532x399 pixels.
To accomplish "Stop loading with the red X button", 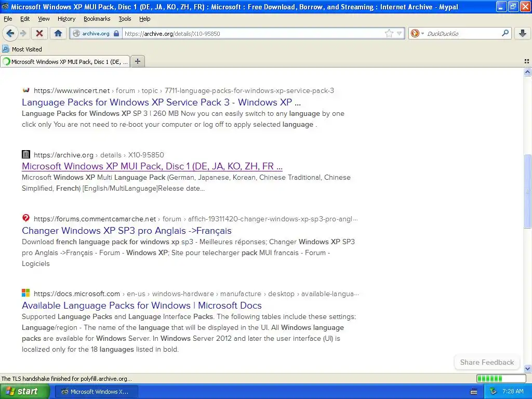I will (39, 33).
